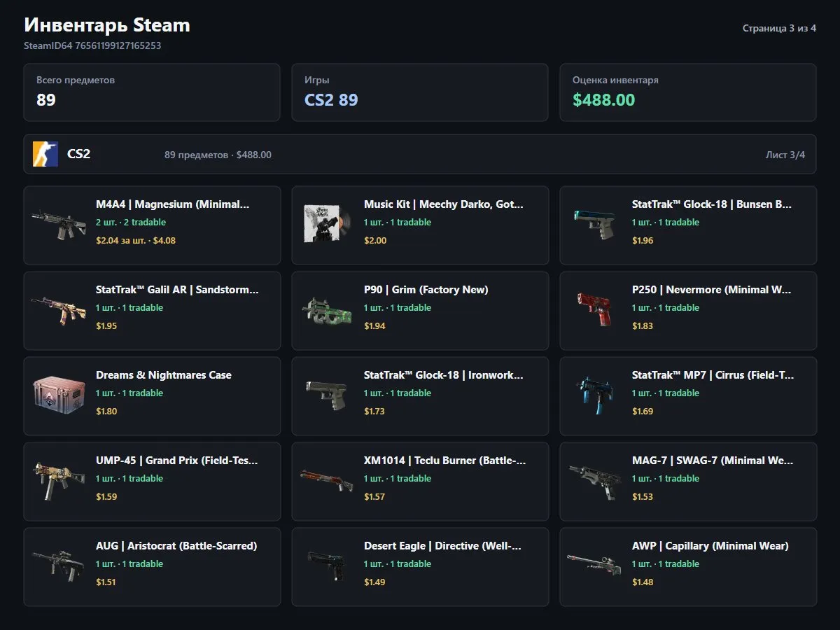This screenshot has width=840, height=630.
Task: Click the '$2.04 за шт. · $4.08' price
Action: [x=136, y=240]
